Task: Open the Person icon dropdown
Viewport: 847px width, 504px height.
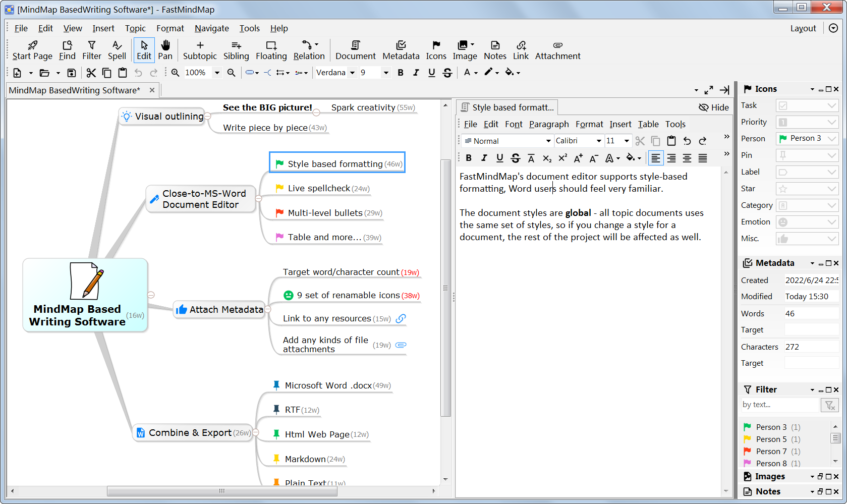Action: (832, 138)
